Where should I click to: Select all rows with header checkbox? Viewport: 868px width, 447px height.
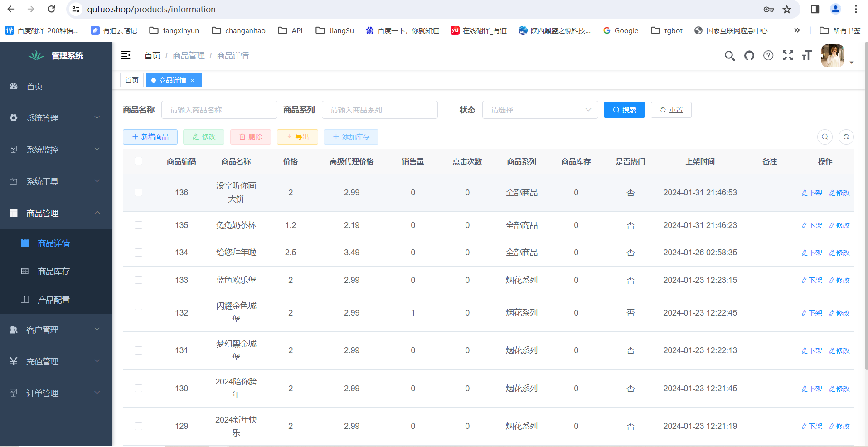click(139, 161)
